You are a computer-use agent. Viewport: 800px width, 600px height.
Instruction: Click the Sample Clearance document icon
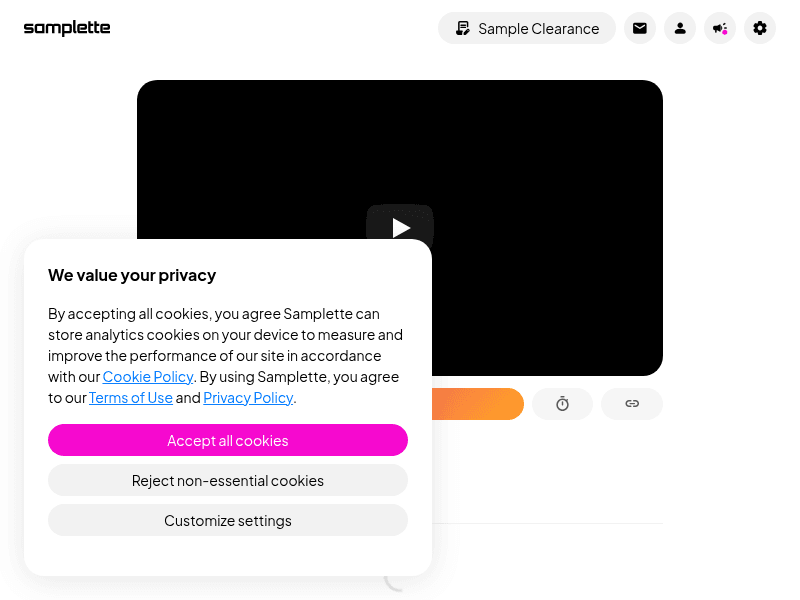pos(463,29)
